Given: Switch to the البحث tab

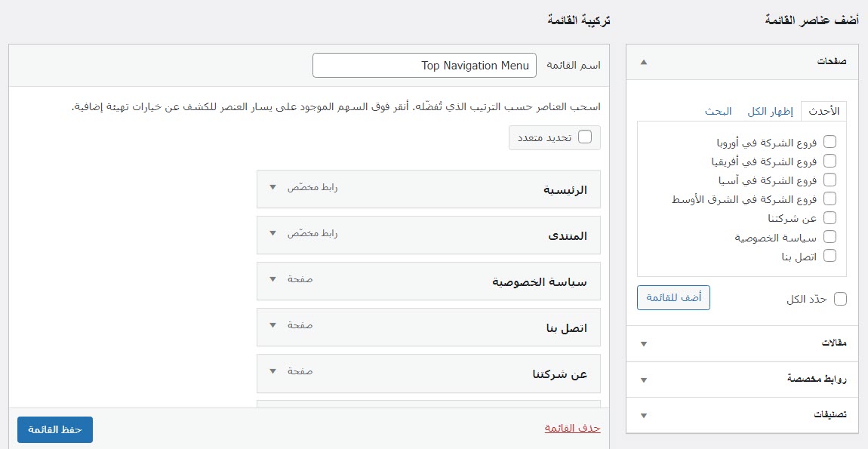Looking at the screenshot, I should pyautogui.click(x=719, y=111).
